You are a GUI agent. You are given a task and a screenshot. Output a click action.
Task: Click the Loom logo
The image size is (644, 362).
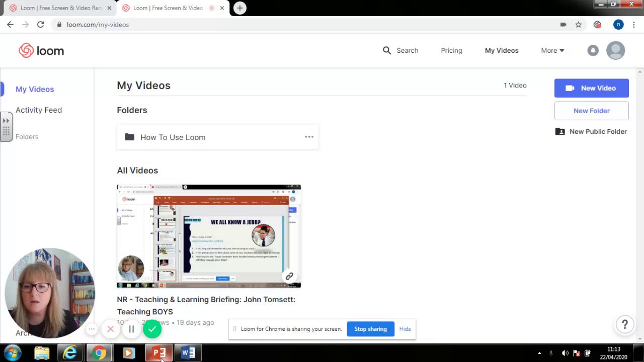click(41, 50)
